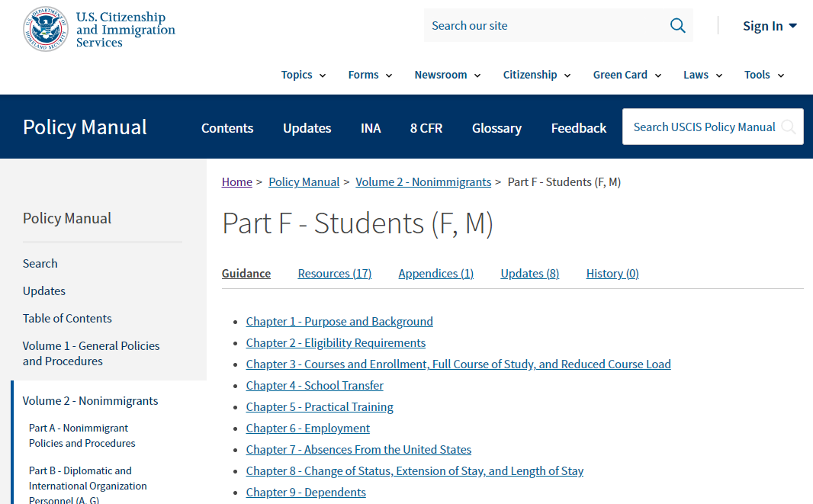
Task: Select Table of Contents in the sidebar
Action: (67, 319)
